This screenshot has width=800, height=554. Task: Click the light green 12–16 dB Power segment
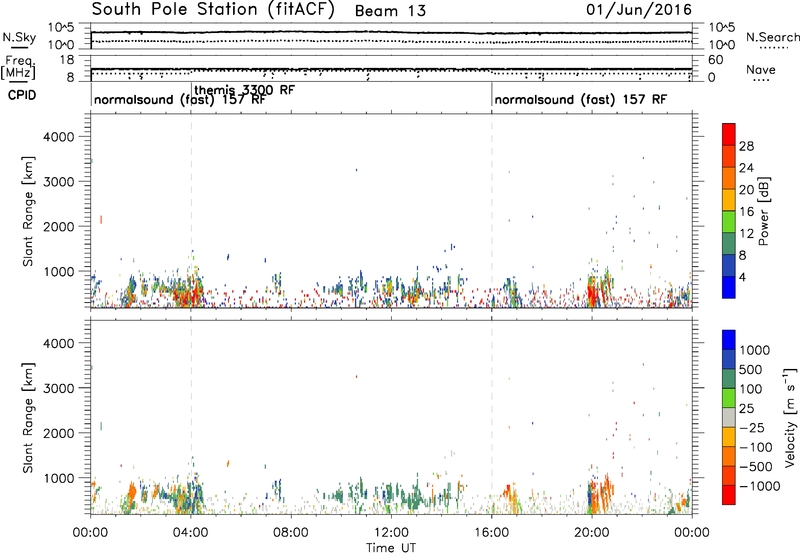tap(729, 221)
